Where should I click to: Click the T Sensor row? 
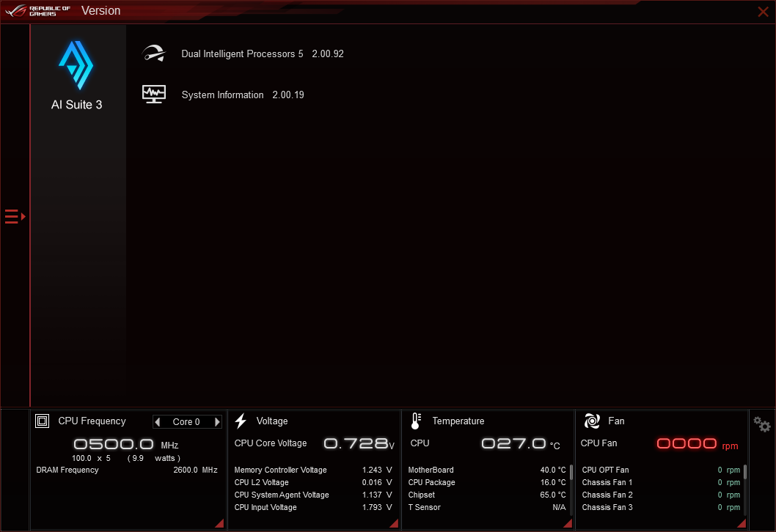pyautogui.click(x=487, y=507)
